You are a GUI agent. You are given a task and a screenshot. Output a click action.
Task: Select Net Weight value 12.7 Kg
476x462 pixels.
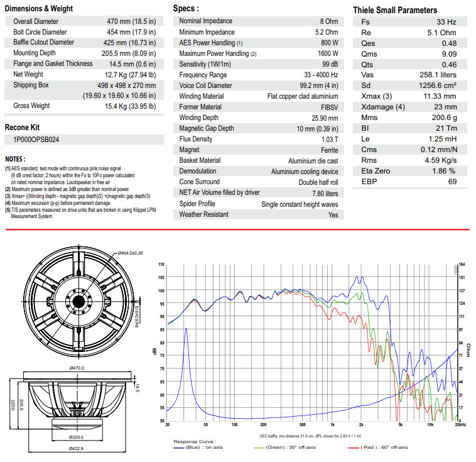116,75
